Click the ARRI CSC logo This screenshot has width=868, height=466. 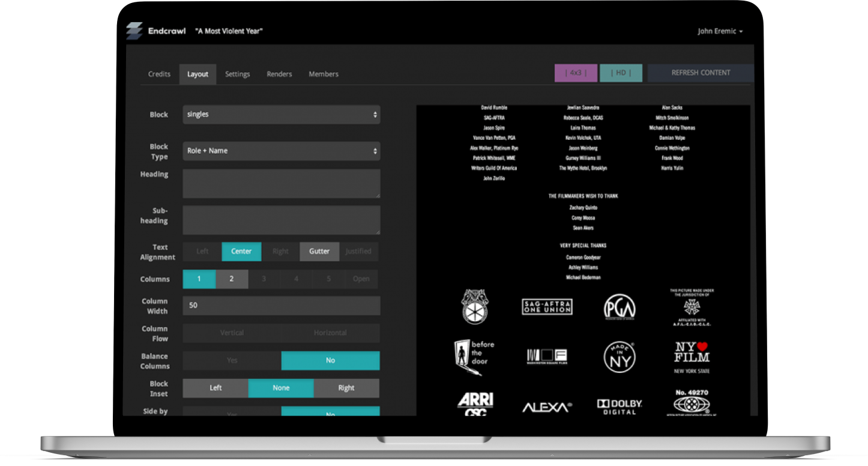475,404
